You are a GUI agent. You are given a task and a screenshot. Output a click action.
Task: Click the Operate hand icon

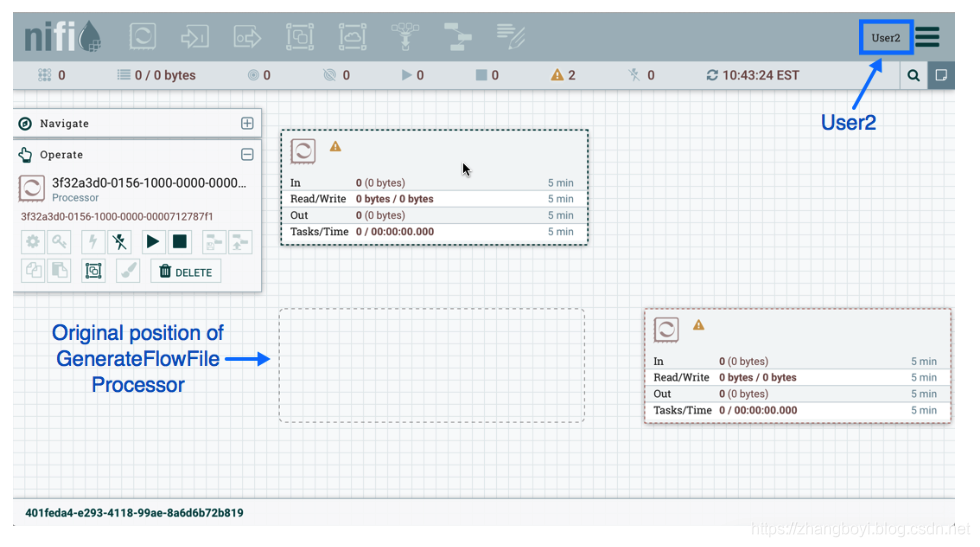click(25, 154)
